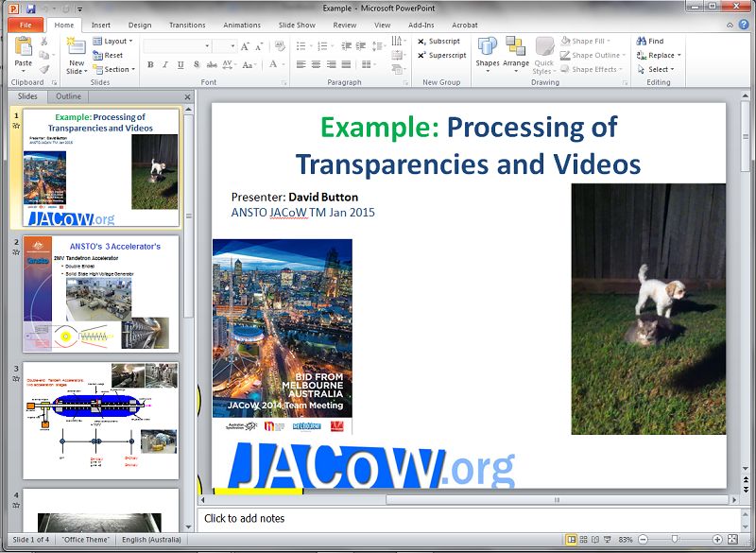Switch to the Outline pane tab
This screenshot has width=756, height=553.
pyautogui.click(x=68, y=96)
